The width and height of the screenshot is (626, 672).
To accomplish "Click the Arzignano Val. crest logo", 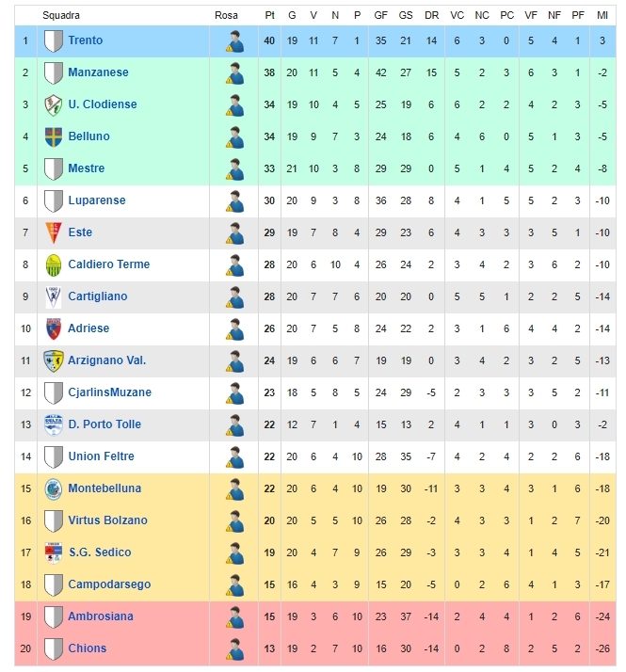I will point(54,360).
